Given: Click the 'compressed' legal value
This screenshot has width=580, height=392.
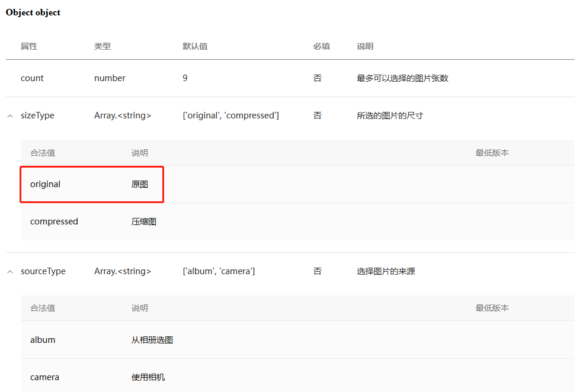Looking at the screenshot, I should pyautogui.click(x=54, y=221).
